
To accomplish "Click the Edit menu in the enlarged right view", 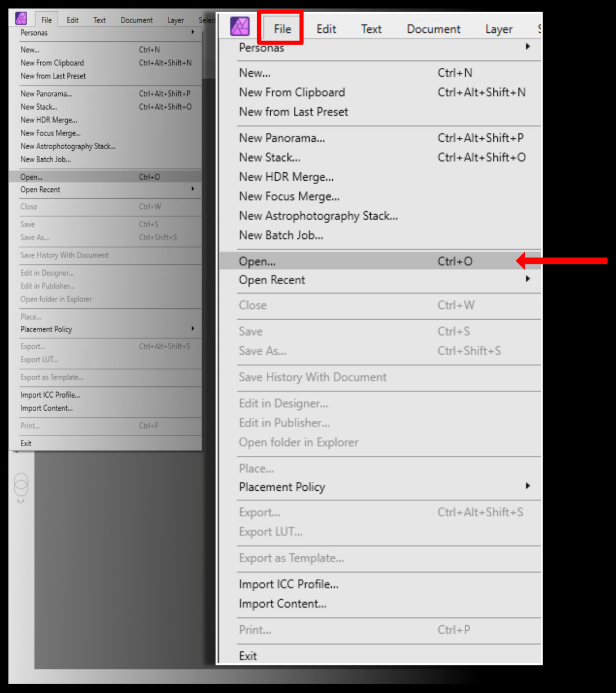I will click(x=326, y=29).
